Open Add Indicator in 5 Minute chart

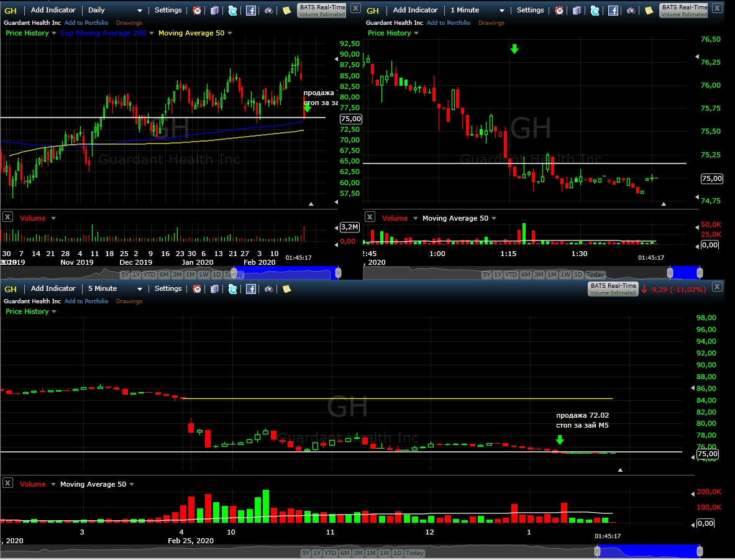[53, 288]
